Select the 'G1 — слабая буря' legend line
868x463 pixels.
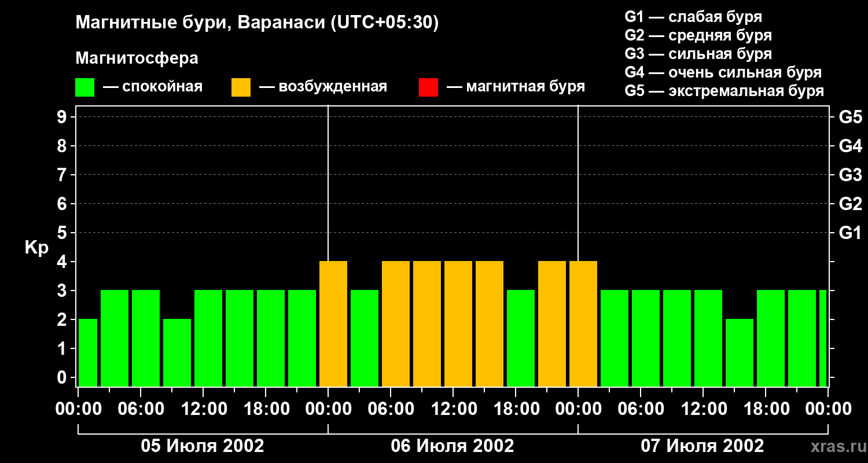click(693, 17)
